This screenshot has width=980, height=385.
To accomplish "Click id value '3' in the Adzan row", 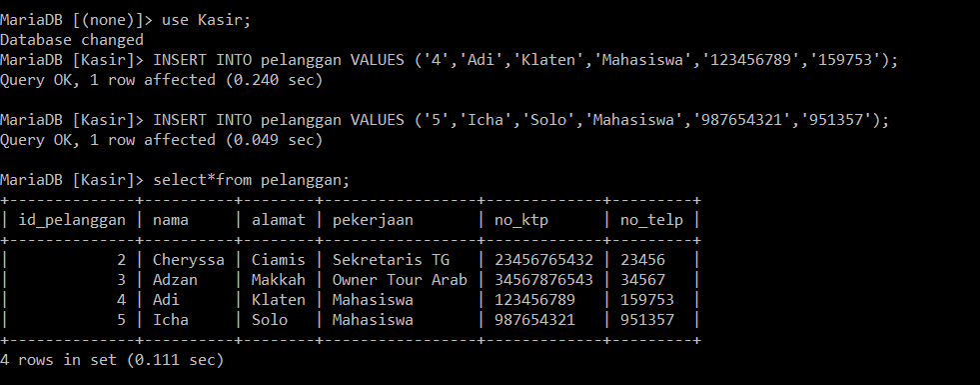I will click(x=121, y=280).
